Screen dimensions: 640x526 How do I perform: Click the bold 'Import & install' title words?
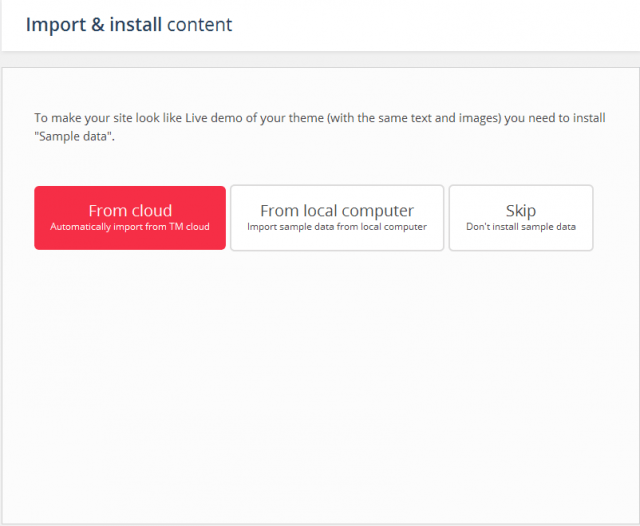93,24
